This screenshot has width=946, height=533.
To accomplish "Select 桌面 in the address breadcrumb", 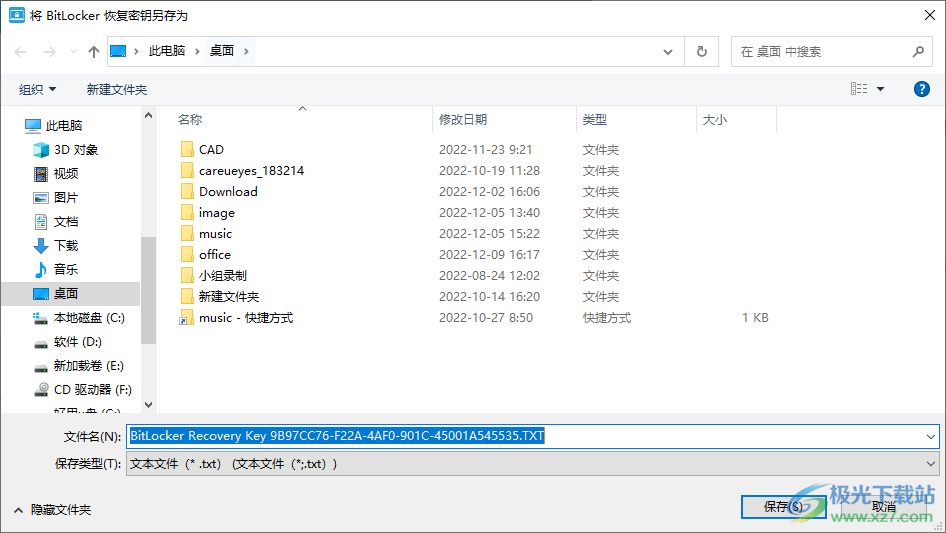I will 221,51.
